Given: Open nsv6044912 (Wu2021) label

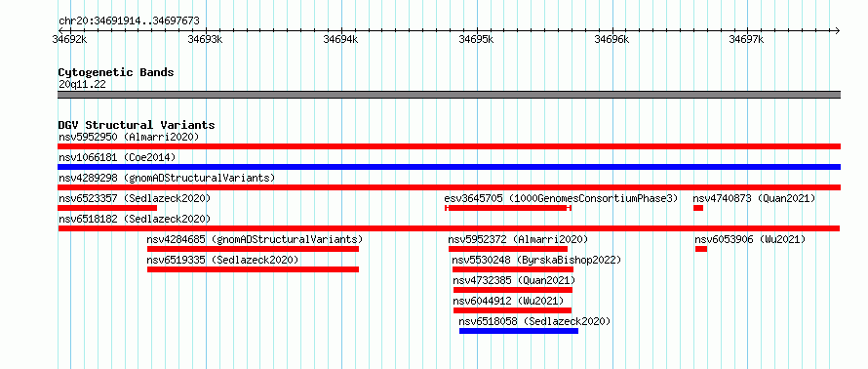Looking at the screenshot, I should [508, 301].
